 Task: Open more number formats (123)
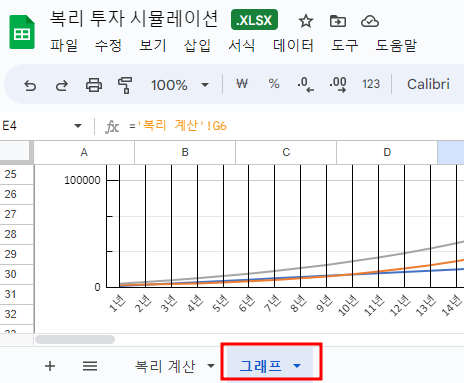point(371,84)
